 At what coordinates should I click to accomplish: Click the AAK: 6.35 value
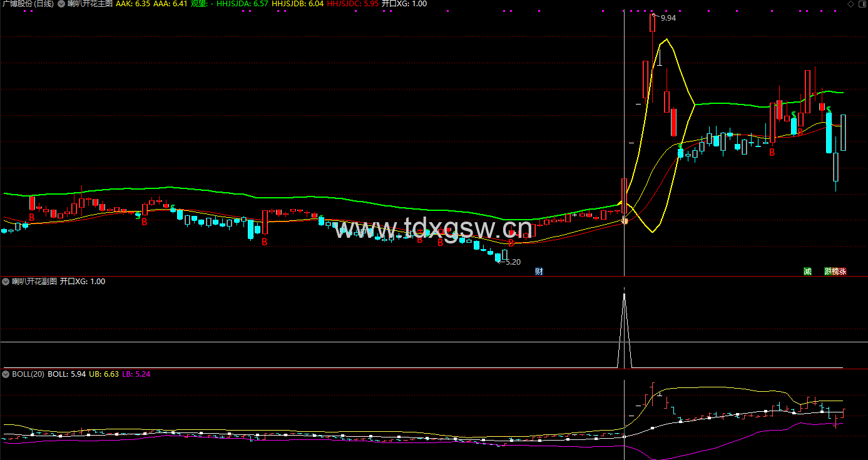coord(133,4)
